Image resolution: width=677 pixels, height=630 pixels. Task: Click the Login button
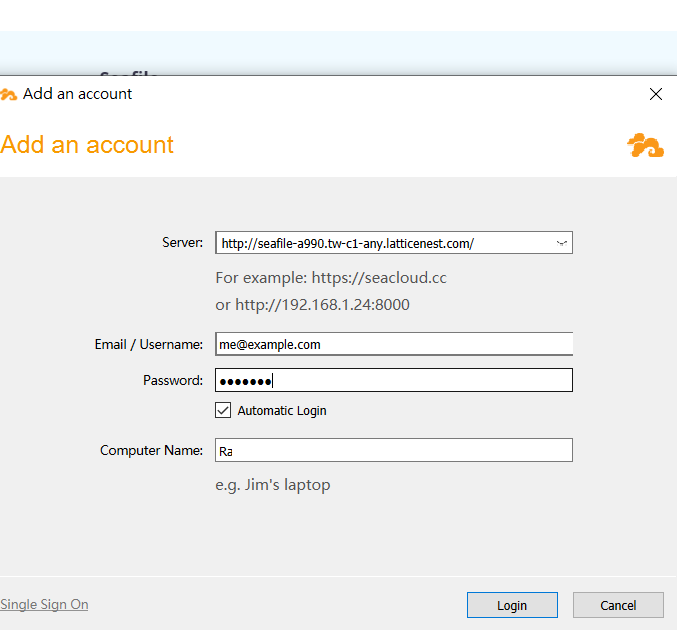click(512, 605)
